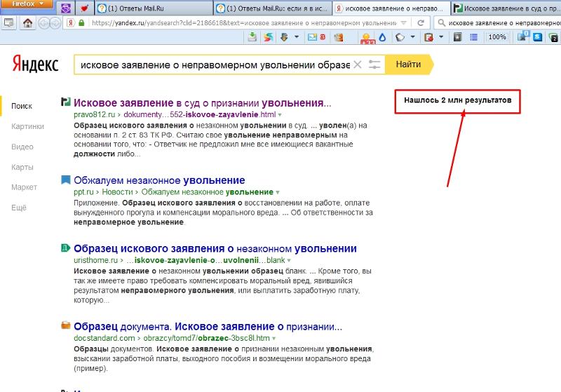Image resolution: width=561 pixels, height=392 pixels.
Task: Click the Forward navigation arrow
Action: [55, 23]
